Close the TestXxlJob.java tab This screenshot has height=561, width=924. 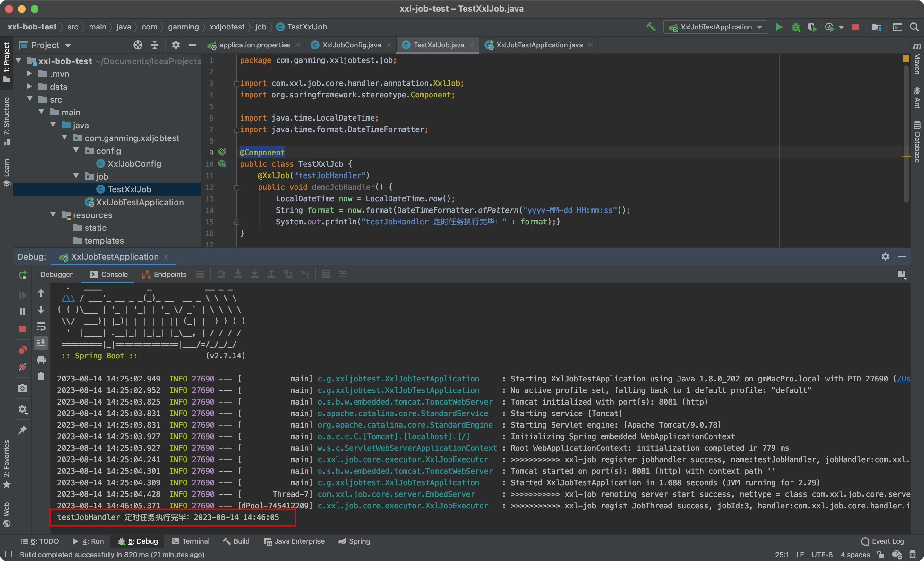[x=471, y=45]
